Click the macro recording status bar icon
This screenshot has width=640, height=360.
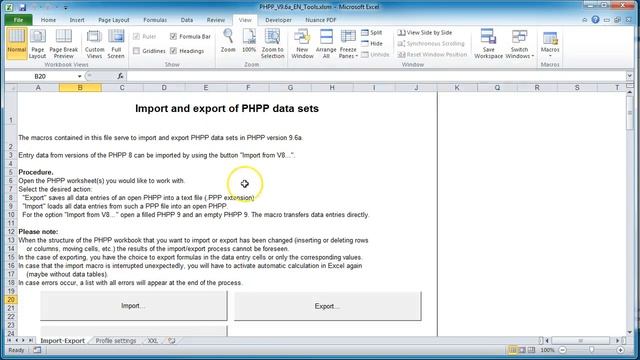37,350
